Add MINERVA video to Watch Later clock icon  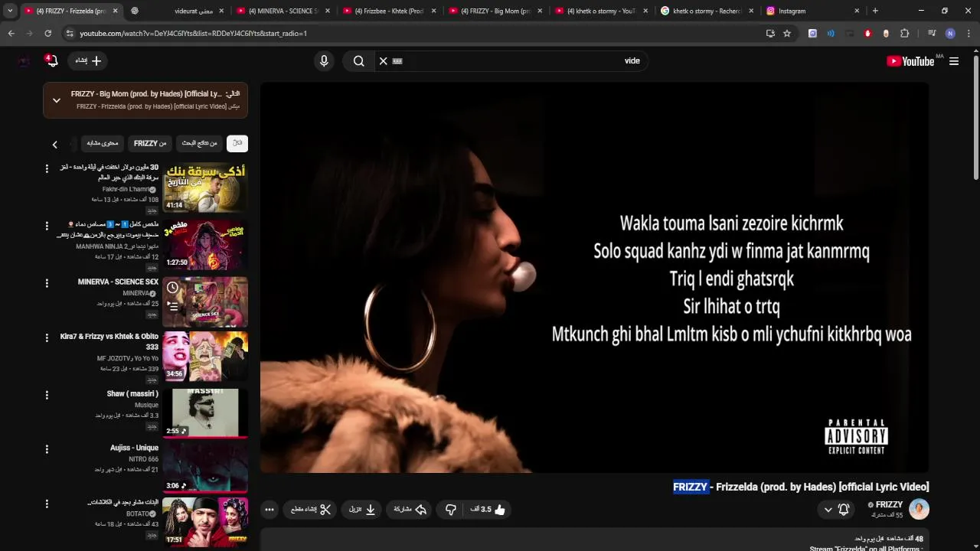tap(173, 288)
